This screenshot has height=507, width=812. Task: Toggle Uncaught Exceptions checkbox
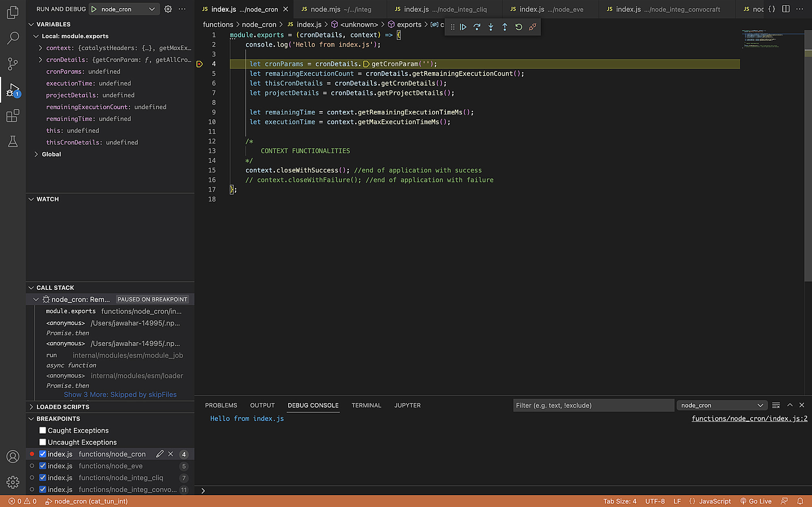click(43, 442)
